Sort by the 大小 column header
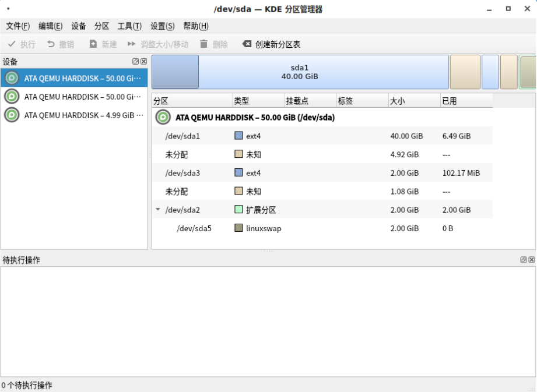Viewport: 537px width, 392px height. tap(415, 101)
